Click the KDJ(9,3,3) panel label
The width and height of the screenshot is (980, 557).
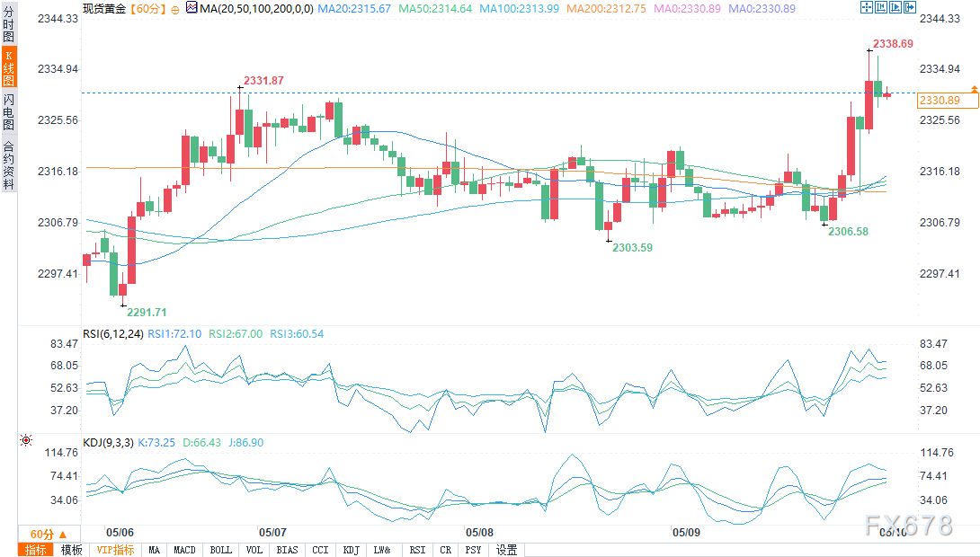point(108,443)
